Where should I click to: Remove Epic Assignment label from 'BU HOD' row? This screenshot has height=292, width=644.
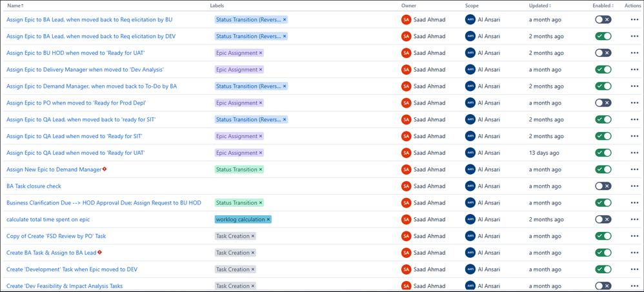(261, 53)
